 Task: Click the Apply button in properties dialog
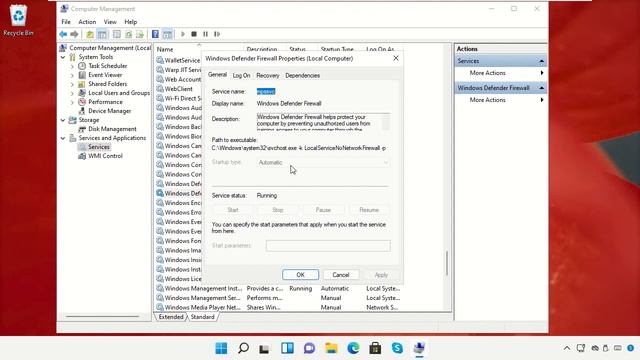pos(381,275)
